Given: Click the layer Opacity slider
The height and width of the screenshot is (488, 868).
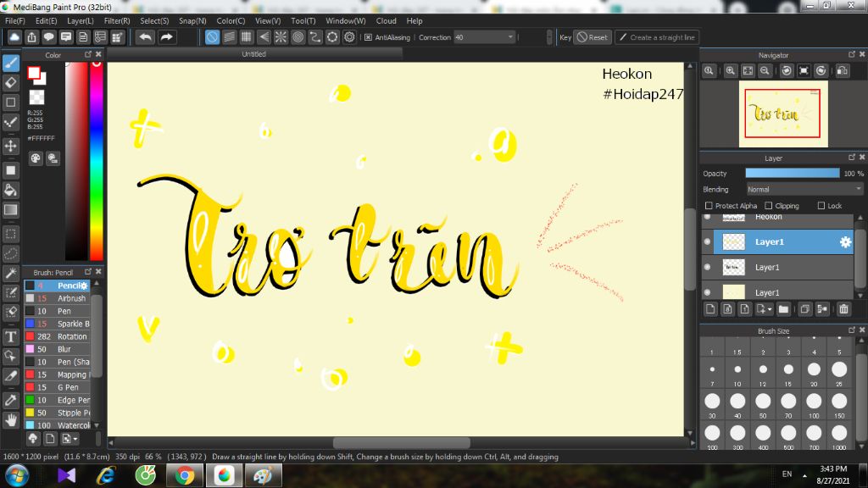Looking at the screenshot, I should pyautogui.click(x=793, y=173).
